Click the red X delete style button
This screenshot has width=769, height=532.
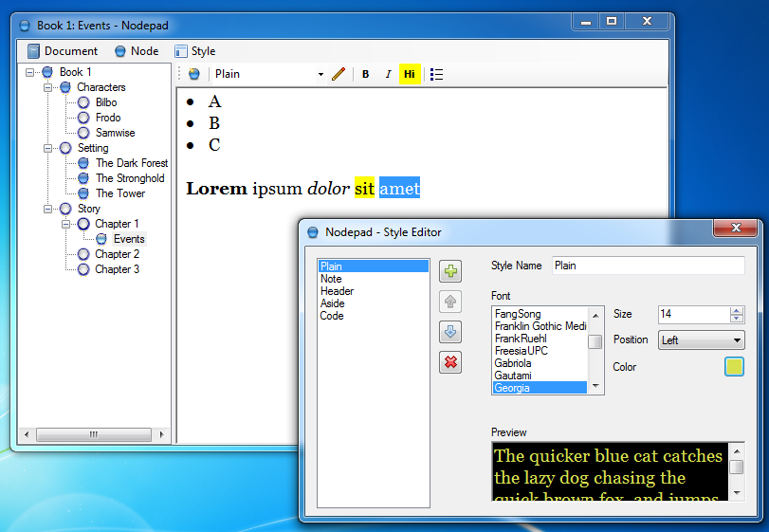pos(450,361)
